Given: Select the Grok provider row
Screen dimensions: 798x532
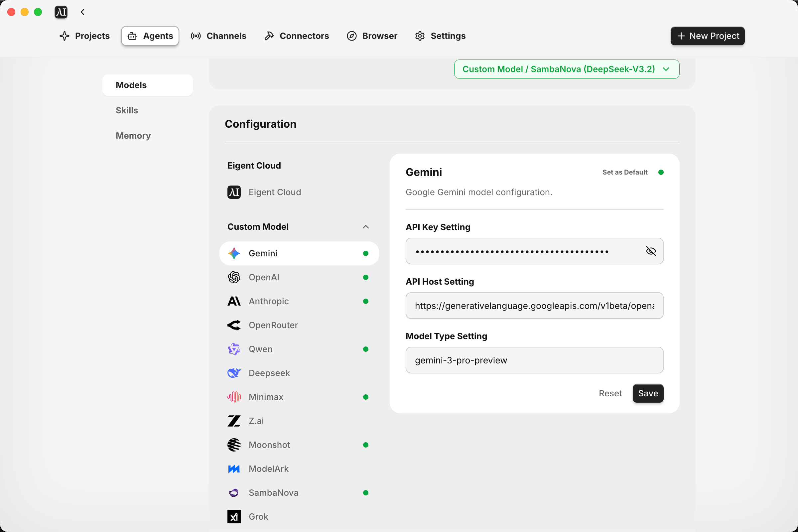Looking at the screenshot, I should pos(299,517).
